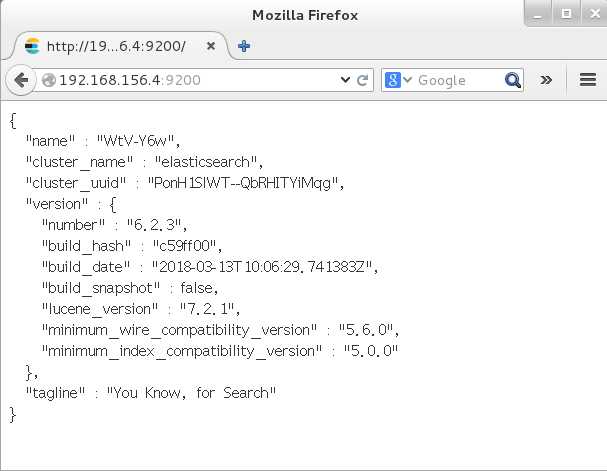This screenshot has width=607, height=471.
Task: Click the site identity globe icon
Action: tap(49, 80)
